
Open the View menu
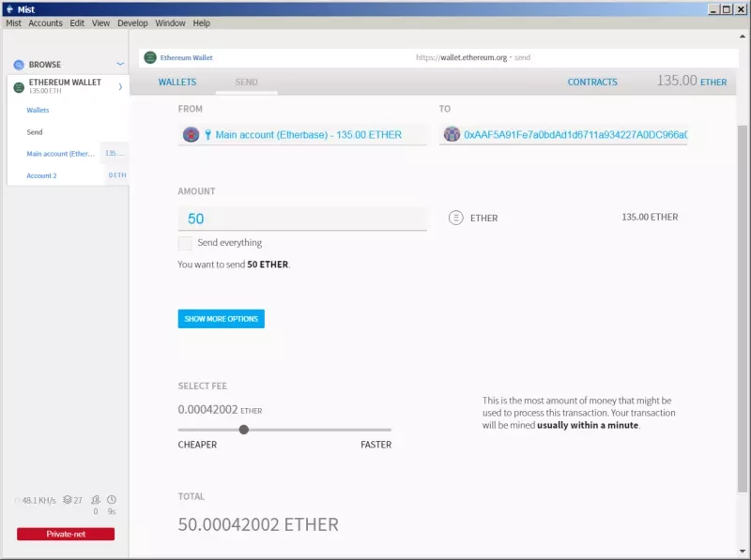[x=100, y=23]
